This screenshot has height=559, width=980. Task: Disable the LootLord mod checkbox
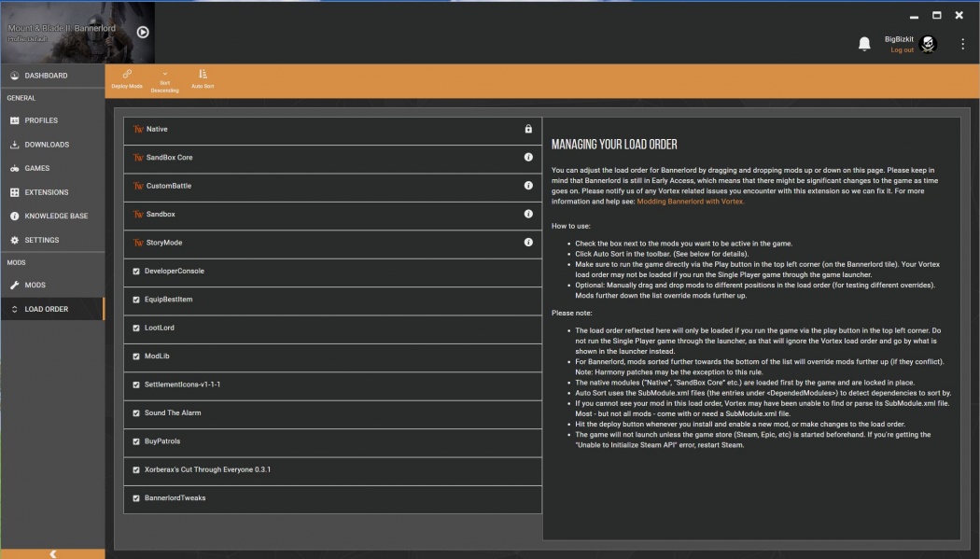pyautogui.click(x=136, y=328)
